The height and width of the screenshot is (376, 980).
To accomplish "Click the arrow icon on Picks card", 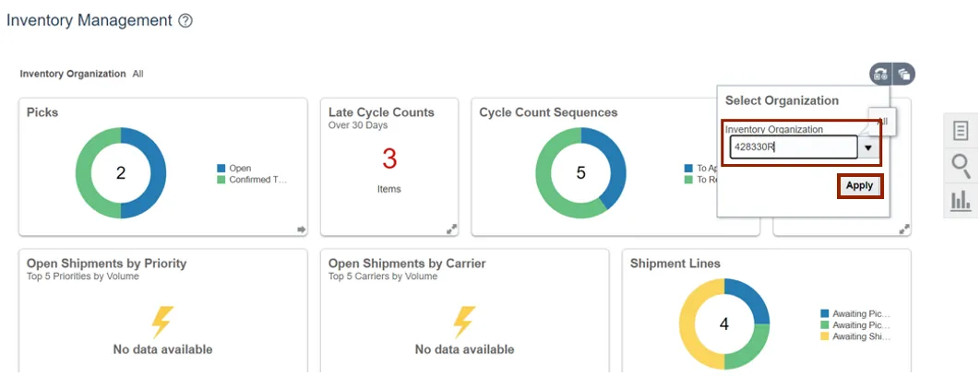I will tap(301, 229).
